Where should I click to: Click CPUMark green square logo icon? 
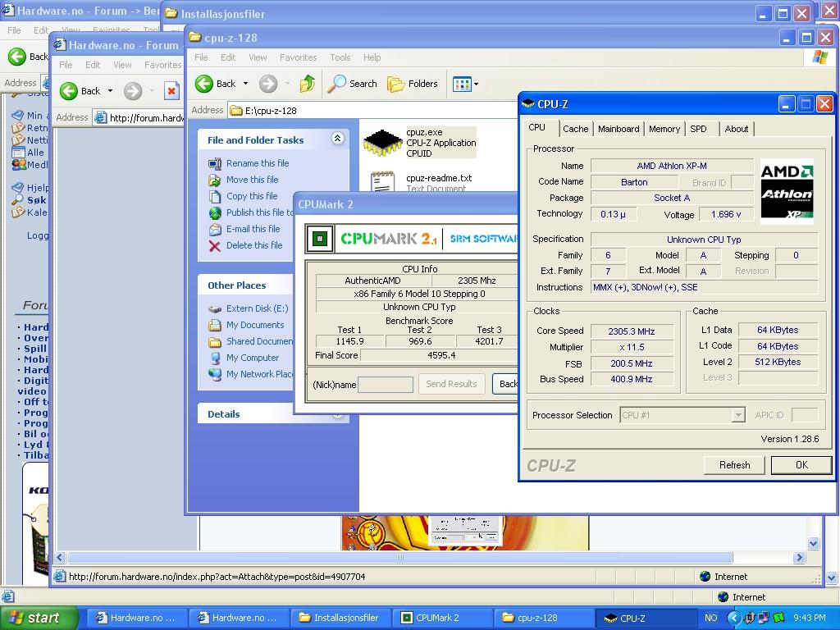pos(320,239)
